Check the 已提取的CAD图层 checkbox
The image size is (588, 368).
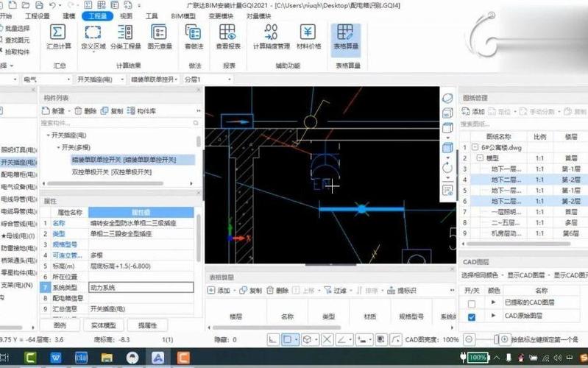(472, 304)
